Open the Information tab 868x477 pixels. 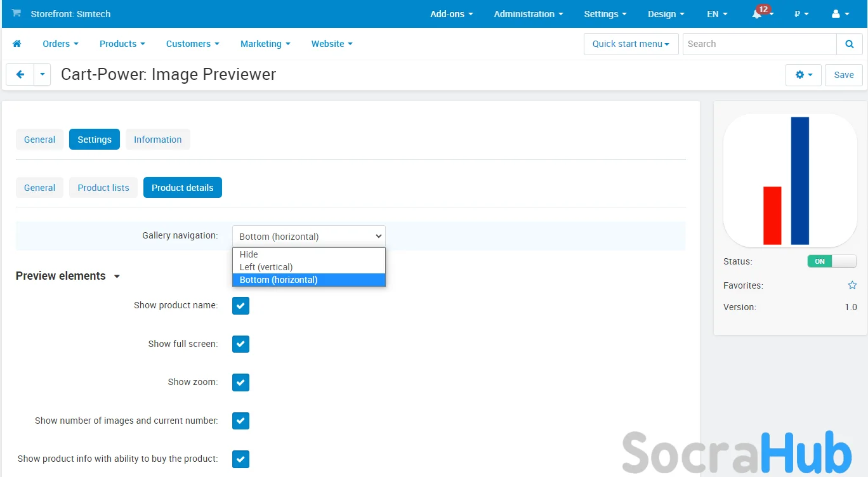pos(157,140)
